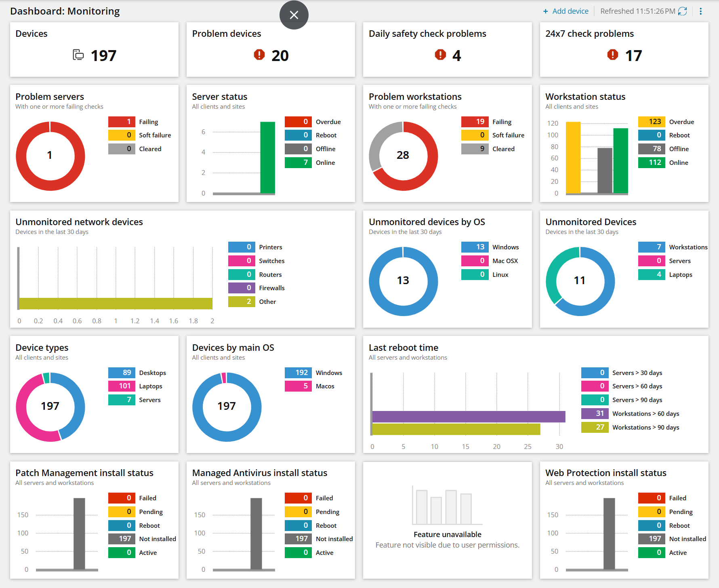Click Windows 192 in Devices by main OS
719x588 pixels.
coord(313,373)
